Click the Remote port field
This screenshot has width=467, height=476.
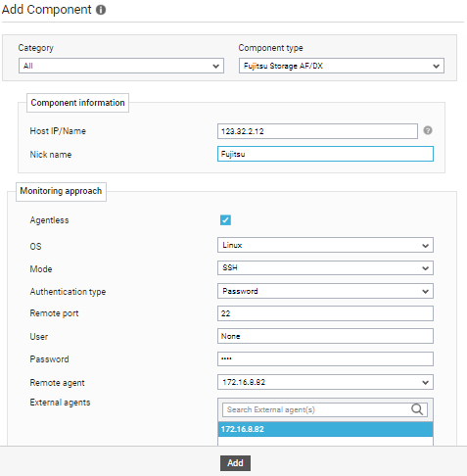(325, 313)
